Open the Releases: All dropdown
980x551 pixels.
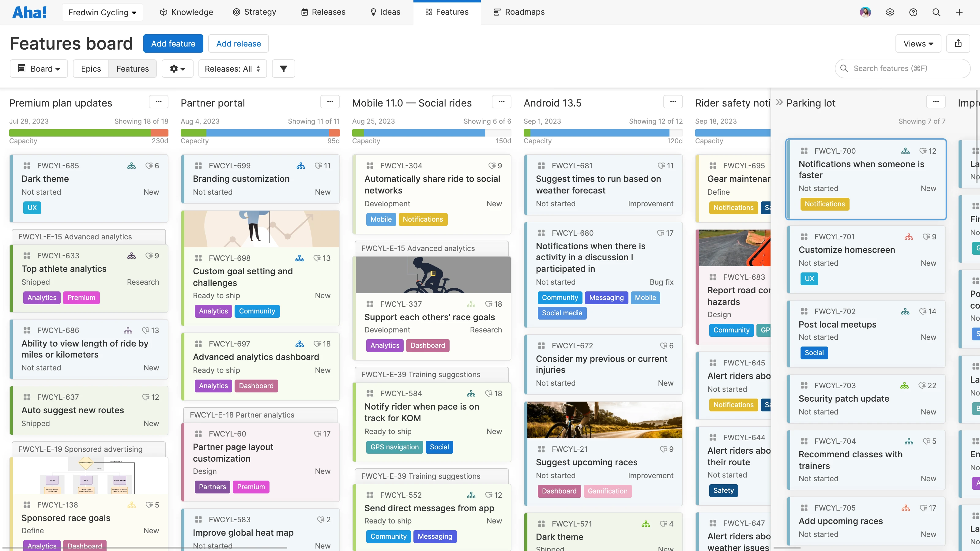pos(232,69)
